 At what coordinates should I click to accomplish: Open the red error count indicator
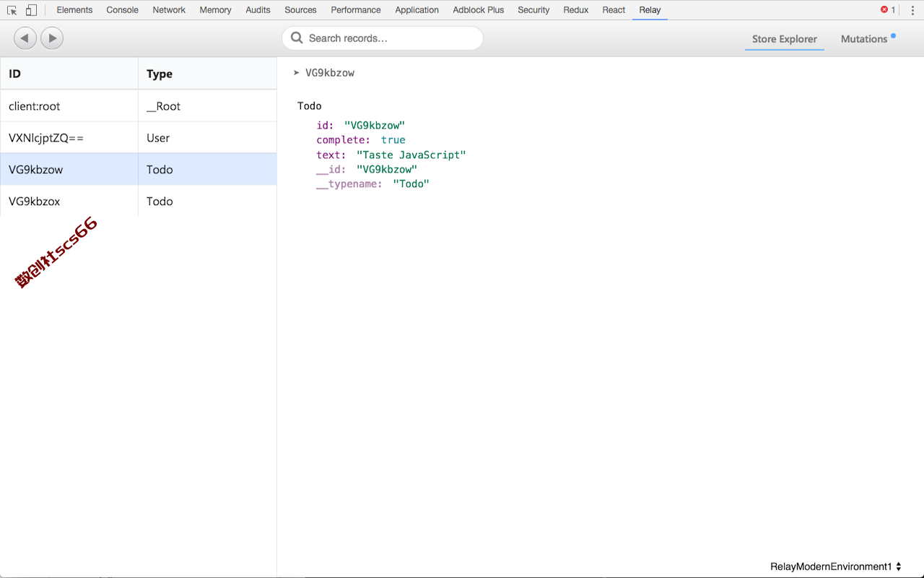(x=888, y=10)
